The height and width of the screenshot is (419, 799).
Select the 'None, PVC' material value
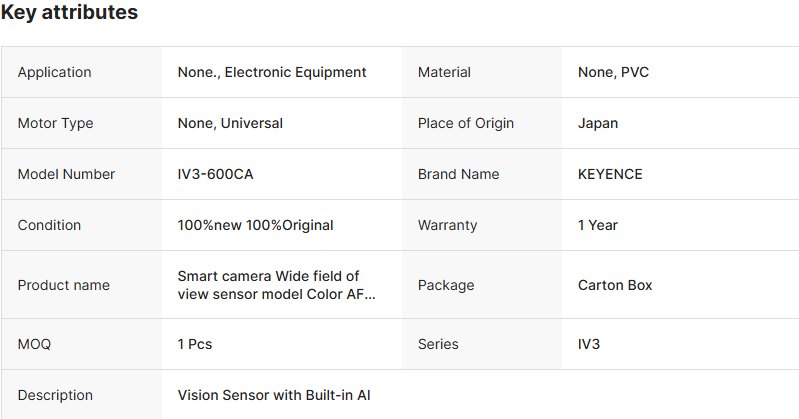[x=613, y=72]
